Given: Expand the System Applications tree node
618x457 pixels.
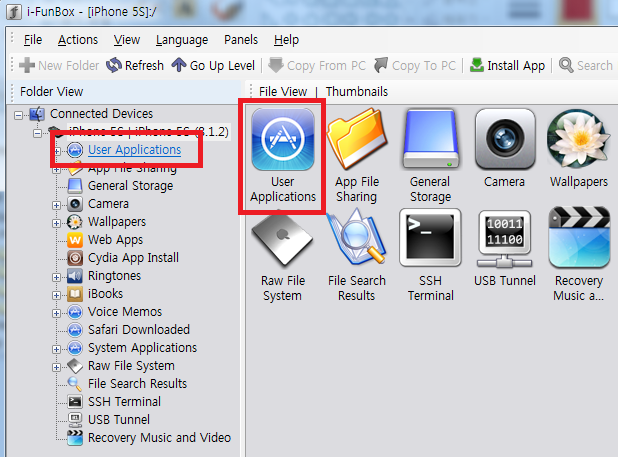Looking at the screenshot, I should tap(56, 349).
